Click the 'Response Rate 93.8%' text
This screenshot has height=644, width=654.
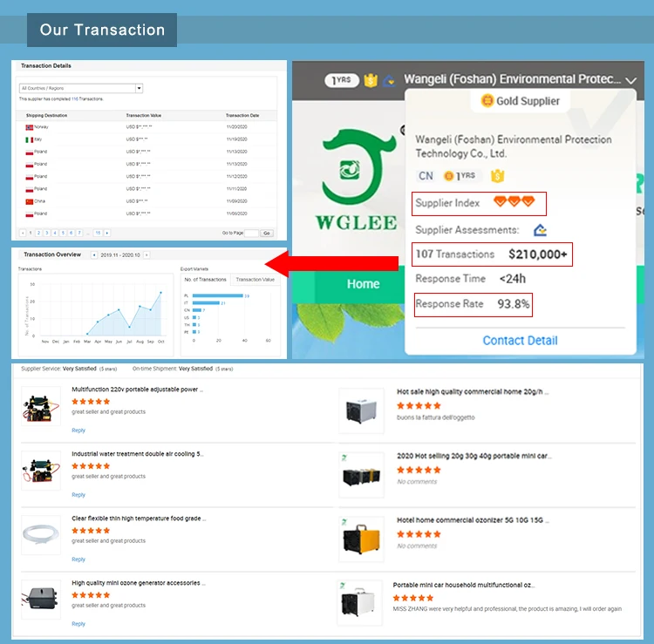pyautogui.click(x=473, y=304)
